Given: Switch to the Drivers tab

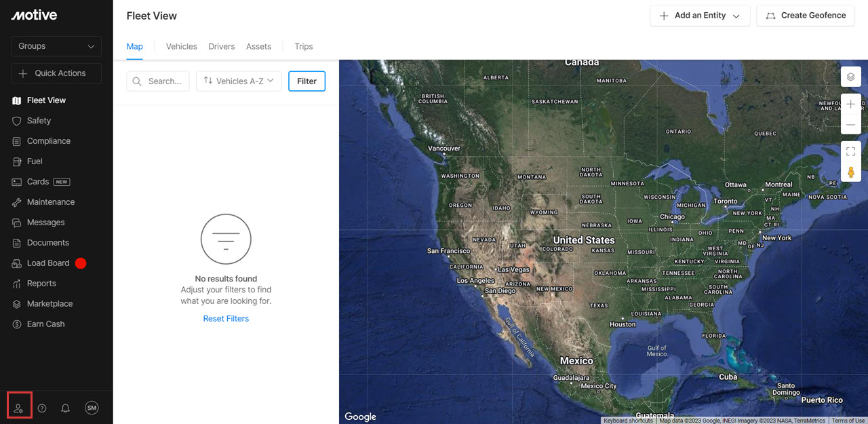Looking at the screenshot, I should 222,47.
